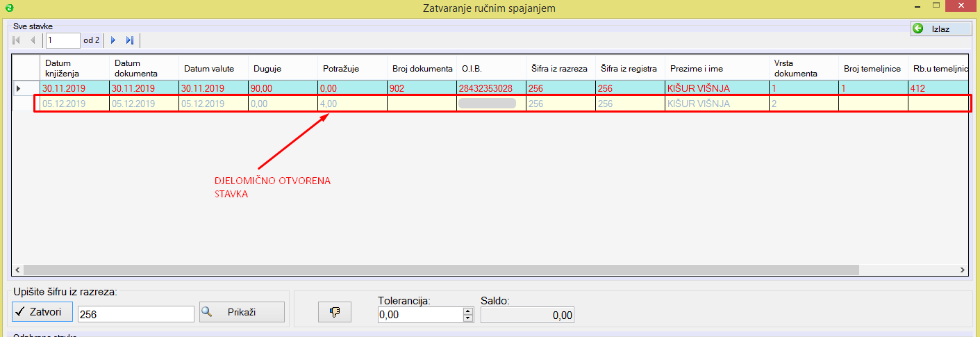This screenshot has width=980, height=337.
Task: Click the Izlaz exit button
Action: (x=940, y=28)
